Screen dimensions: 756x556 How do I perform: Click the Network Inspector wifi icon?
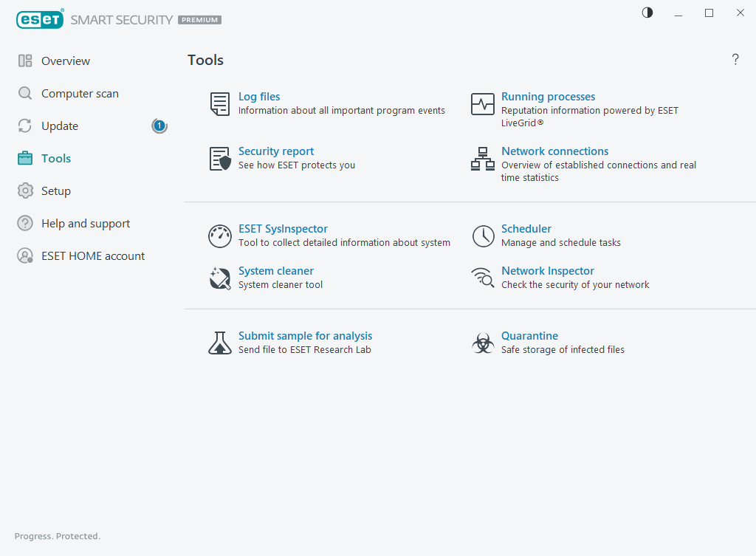483,278
